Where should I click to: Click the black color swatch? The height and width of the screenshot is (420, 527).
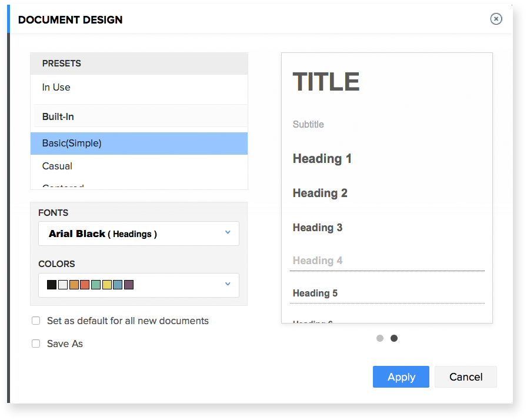pos(52,285)
